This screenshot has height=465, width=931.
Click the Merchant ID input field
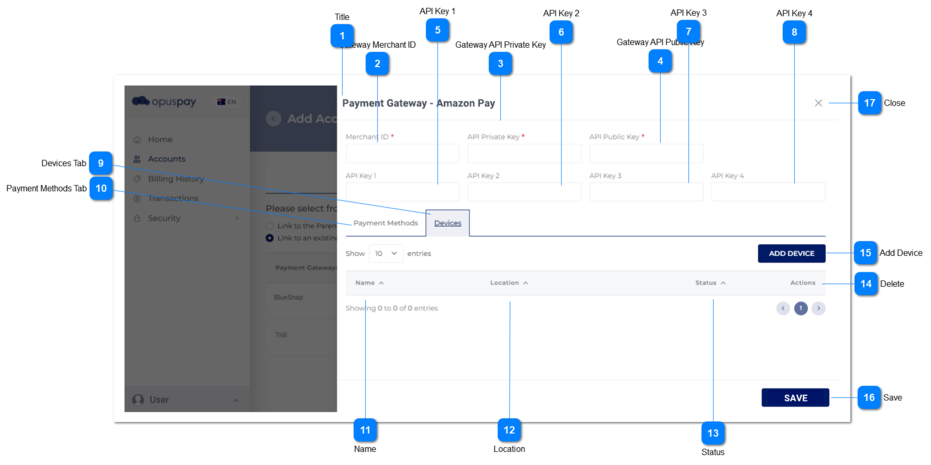click(x=402, y=154)
